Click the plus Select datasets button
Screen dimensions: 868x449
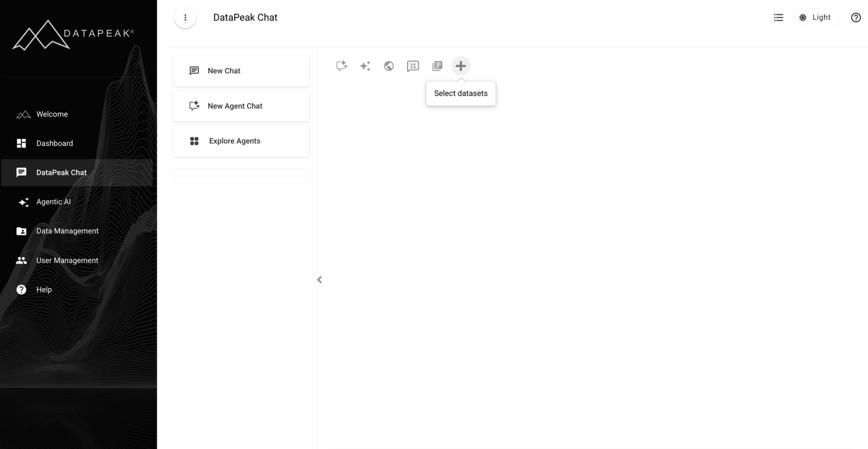point(461,66)
